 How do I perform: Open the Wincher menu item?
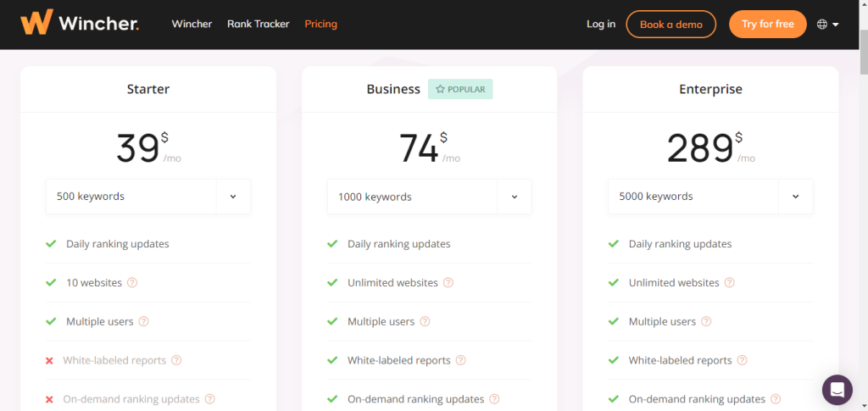pyautogui.click(x=192, y=25)
